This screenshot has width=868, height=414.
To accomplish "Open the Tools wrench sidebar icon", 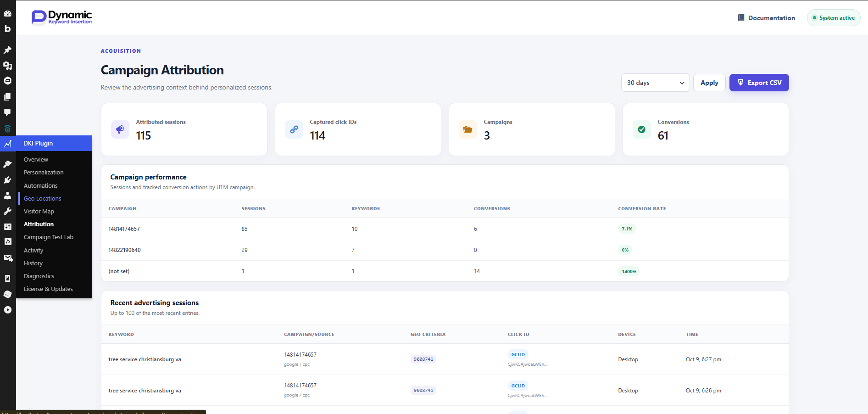I will tap(7, 211).
